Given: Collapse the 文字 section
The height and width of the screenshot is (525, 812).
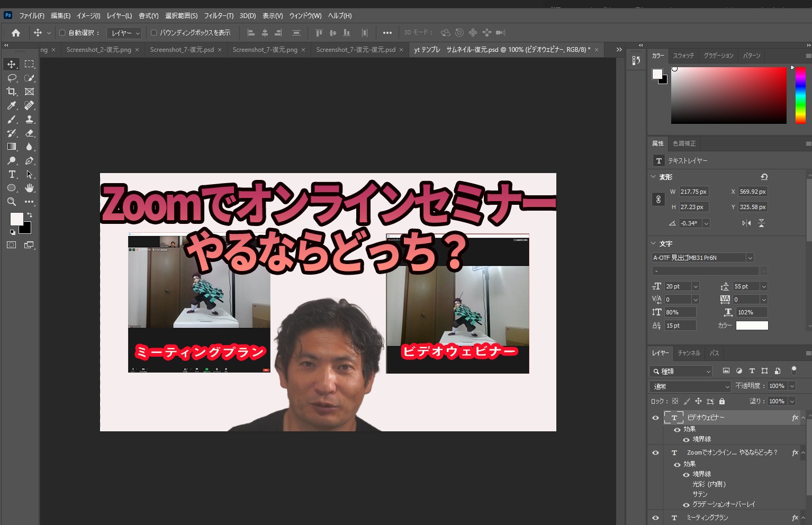Looking at the screenshot, I should coord(653,243).
